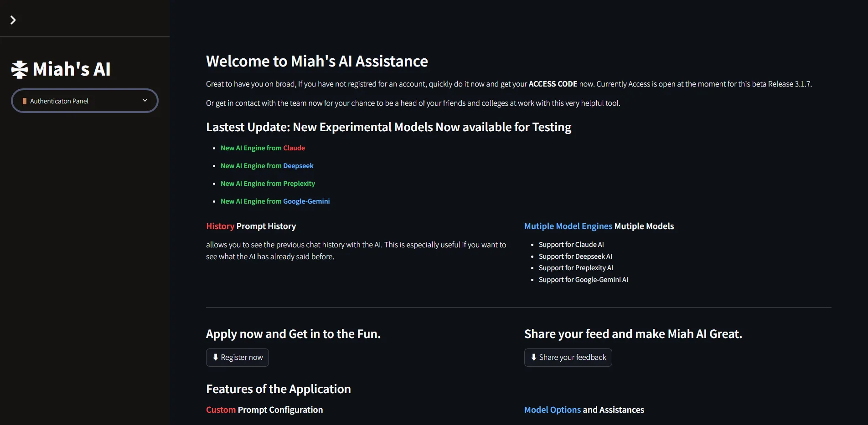Select New AI Engine from Deepseek

(x=267, y=166)
